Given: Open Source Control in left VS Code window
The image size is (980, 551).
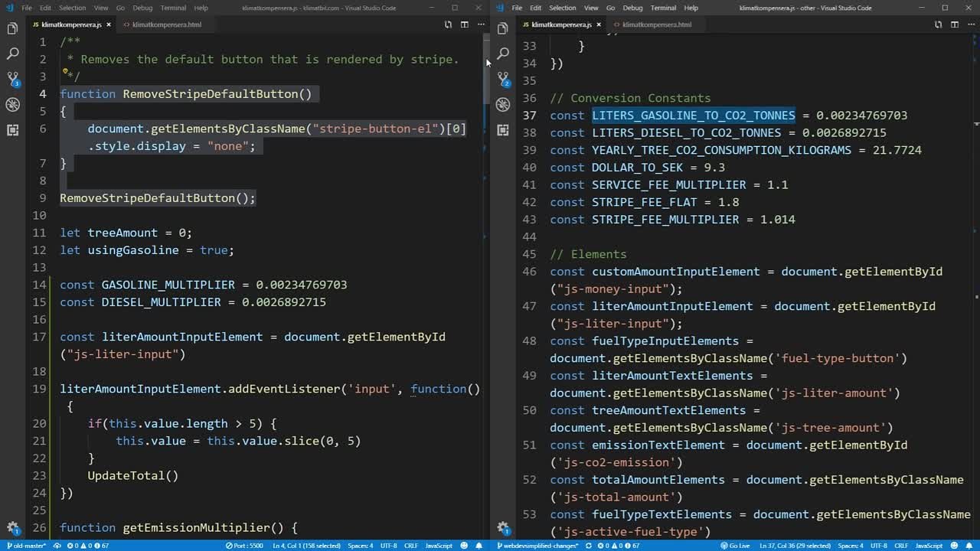Looking at the screenshot, I should pos(12,79).
